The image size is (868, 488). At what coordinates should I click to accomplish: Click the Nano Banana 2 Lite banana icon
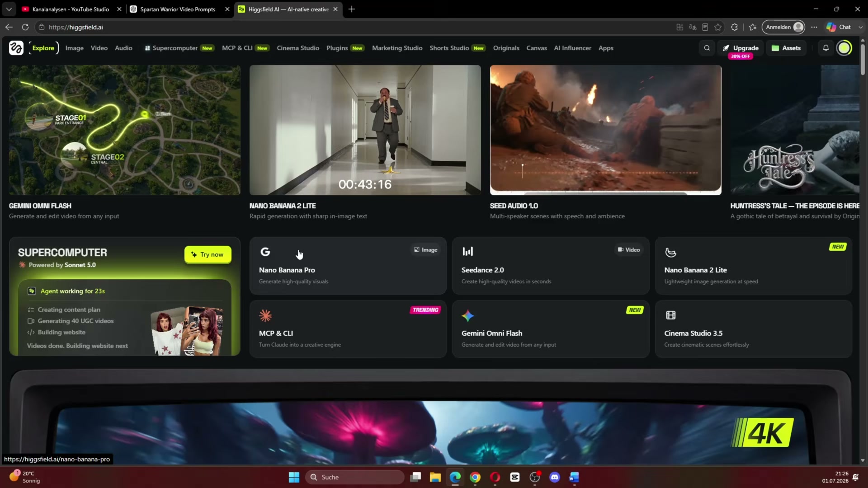tap(670, 253)
